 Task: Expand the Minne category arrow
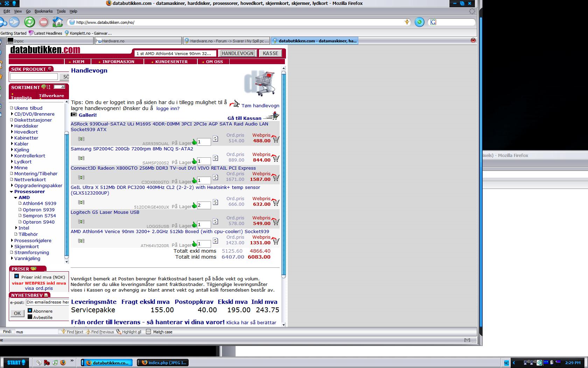point(12,168)
